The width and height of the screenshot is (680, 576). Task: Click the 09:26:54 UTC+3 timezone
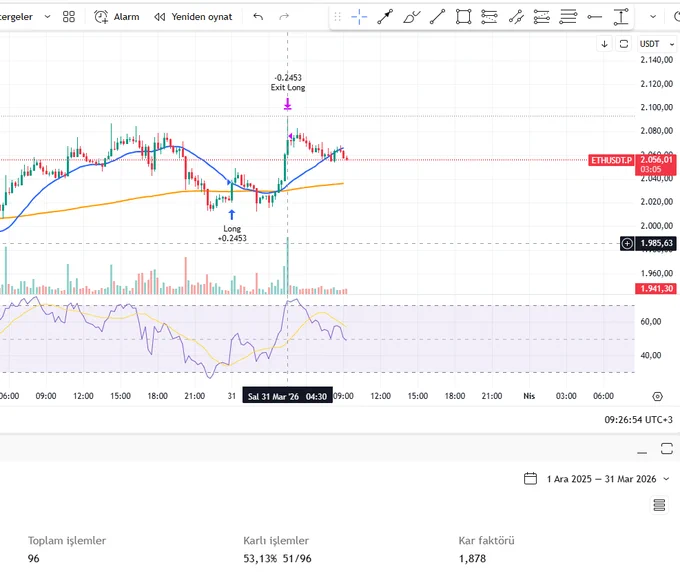638,420
